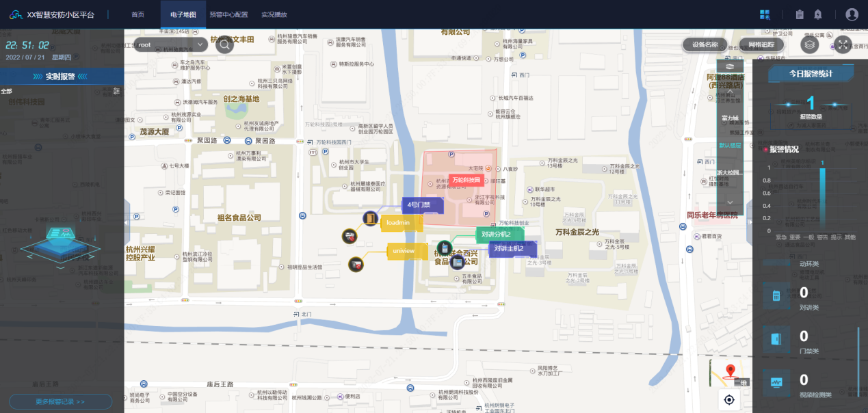Image resolution: width=868 pixels, height=413 pixels.
Task: Open the map layers stack button
Action: tap(810, 44)
